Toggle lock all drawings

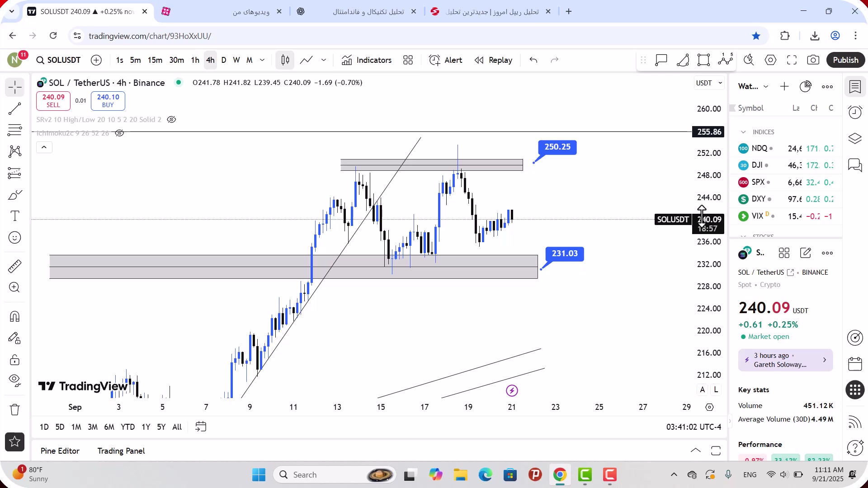tap(15, 360)
